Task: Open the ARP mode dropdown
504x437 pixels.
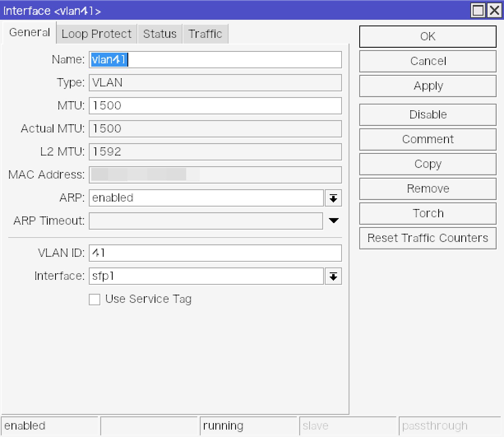Action: (x=333, y=198)
